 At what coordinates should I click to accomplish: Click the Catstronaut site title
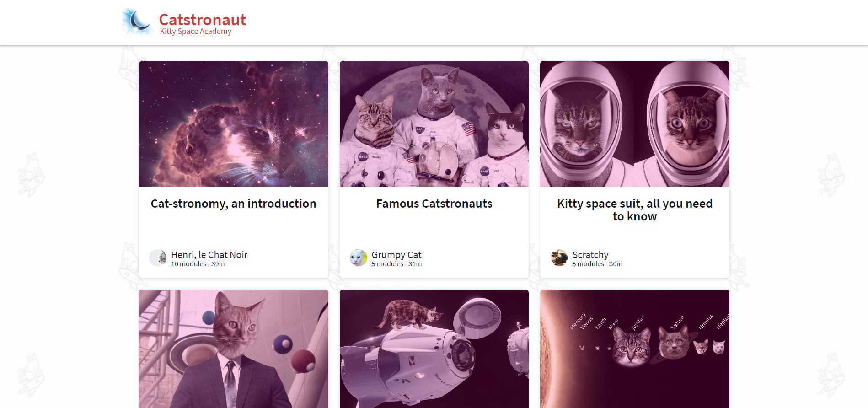[202, 19]
